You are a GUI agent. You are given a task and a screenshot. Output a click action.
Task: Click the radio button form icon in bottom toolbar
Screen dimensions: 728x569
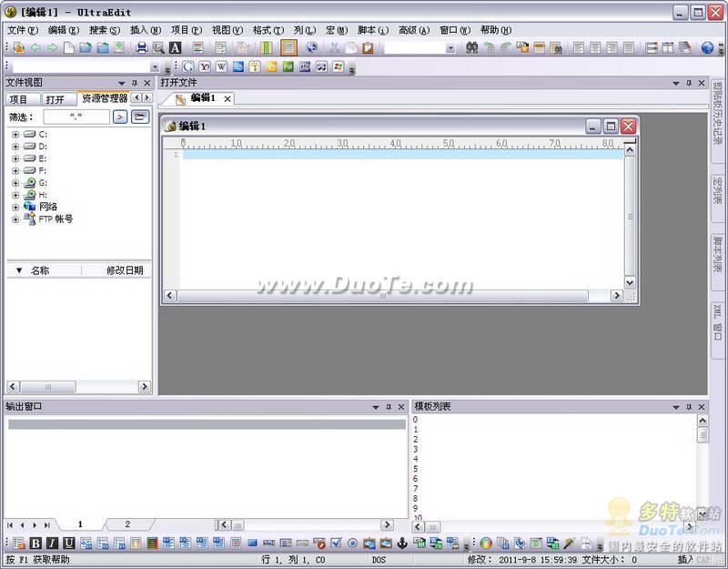(x=352, y=543)
